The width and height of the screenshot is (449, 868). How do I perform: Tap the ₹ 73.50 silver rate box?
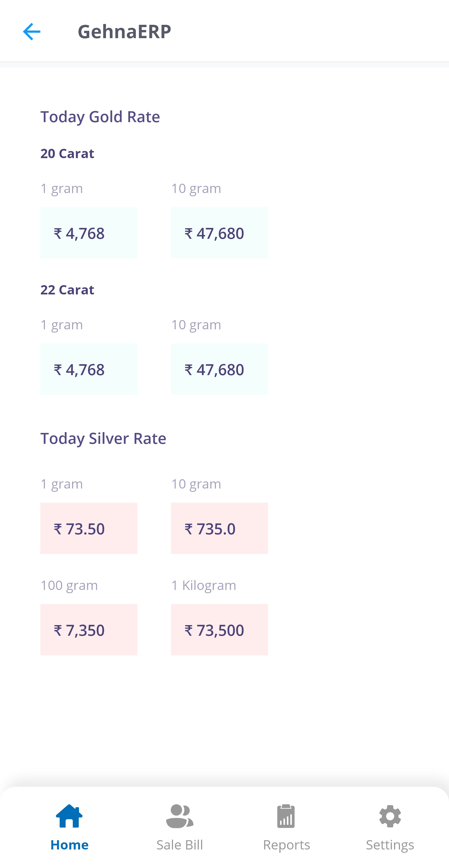tap(89, 528)
